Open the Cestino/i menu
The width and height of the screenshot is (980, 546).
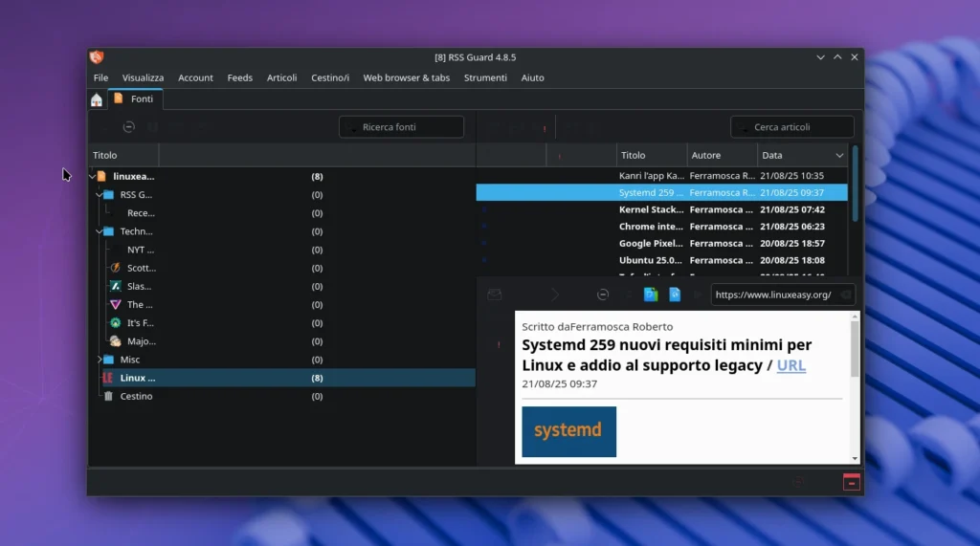tap(330, 78)
